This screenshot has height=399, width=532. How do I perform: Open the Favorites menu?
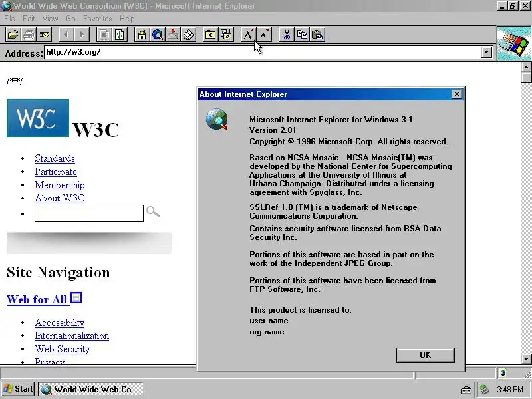pyautogui.click(x=97, y=19)
